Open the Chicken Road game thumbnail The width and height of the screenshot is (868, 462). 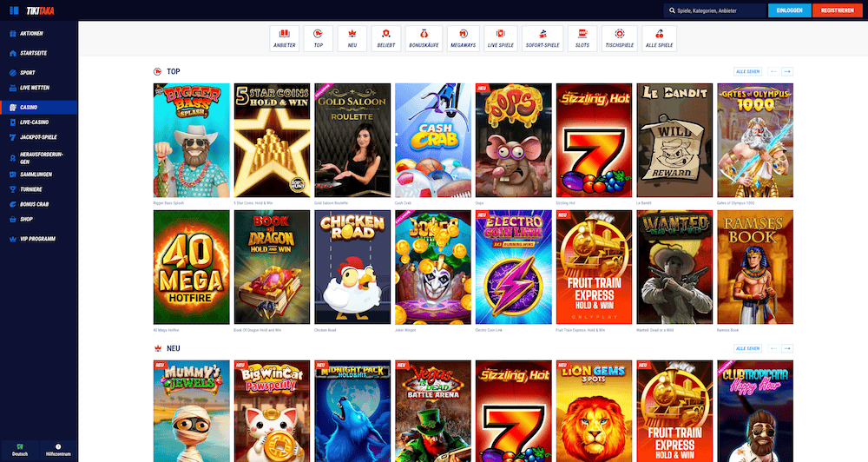(x=352, y=267)
